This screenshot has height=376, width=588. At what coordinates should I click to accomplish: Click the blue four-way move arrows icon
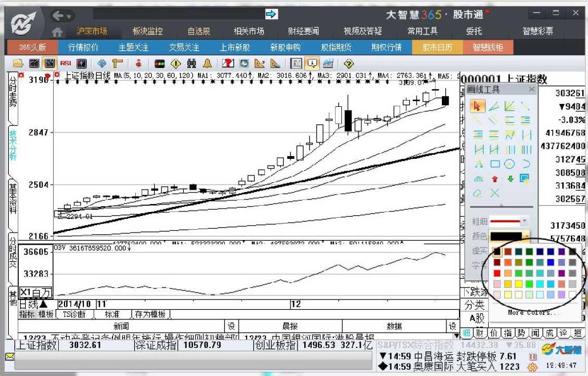tap(102, 63)
